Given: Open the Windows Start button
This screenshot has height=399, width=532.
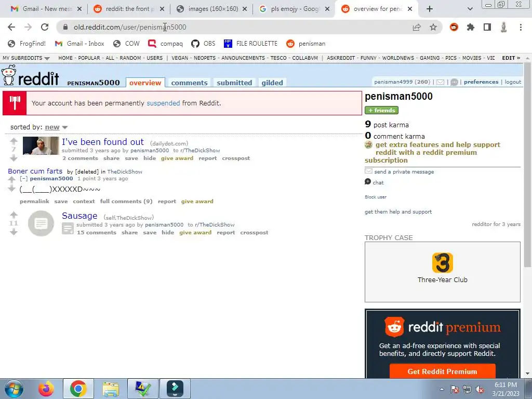Looking at the screenshot, I should [14, 389].
